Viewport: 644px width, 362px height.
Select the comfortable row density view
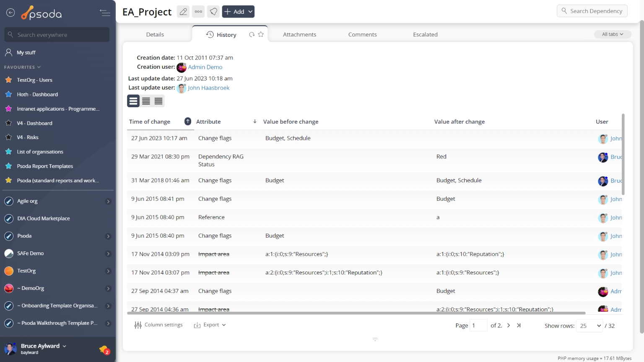[133, 101]
